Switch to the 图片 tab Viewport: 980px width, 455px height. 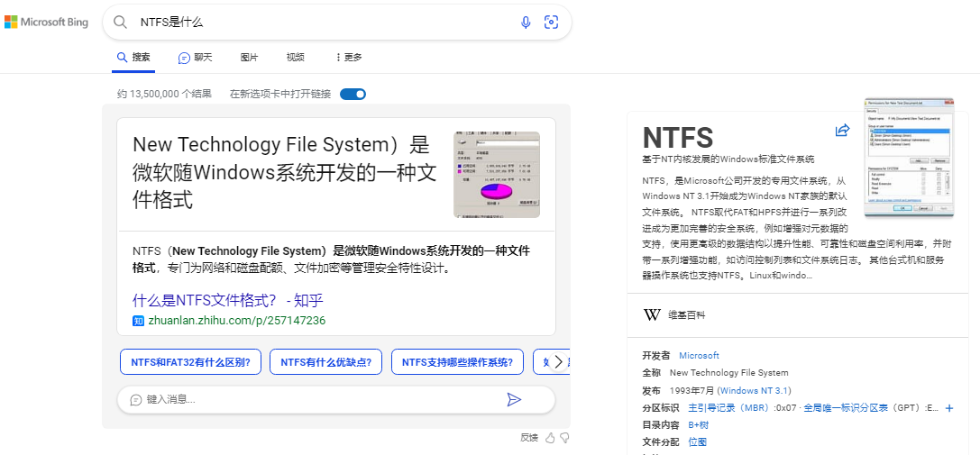point(250,58)
